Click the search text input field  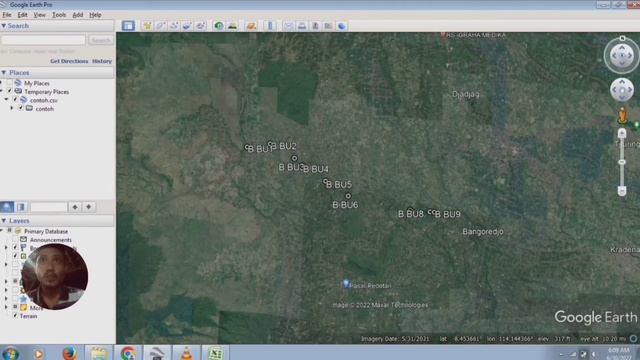tap(43, 40)
